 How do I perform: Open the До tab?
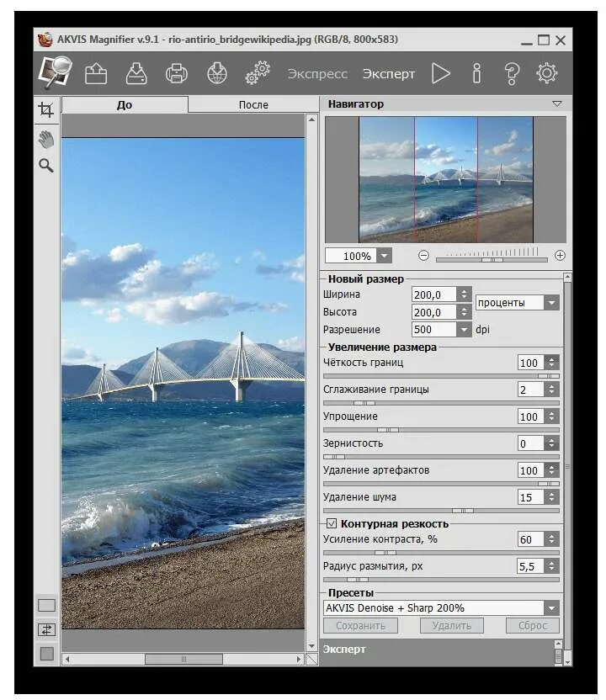point(125,105)
